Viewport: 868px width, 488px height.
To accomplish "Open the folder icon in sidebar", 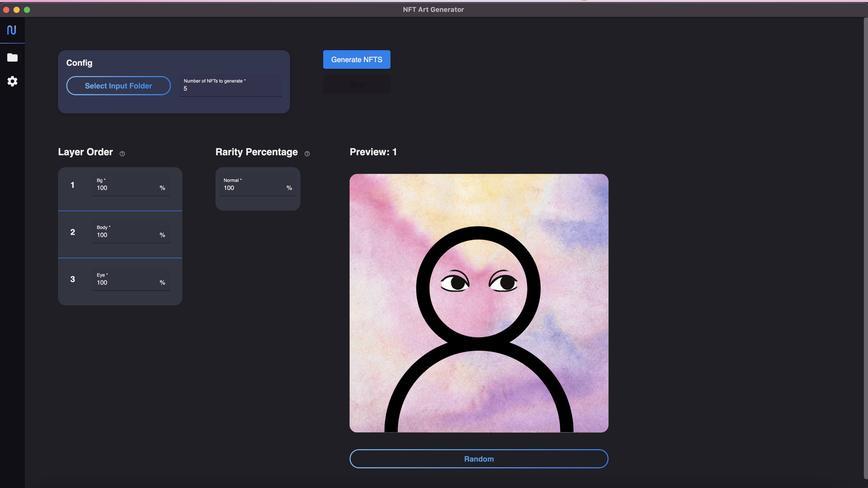I will click(x=12, y=58).
